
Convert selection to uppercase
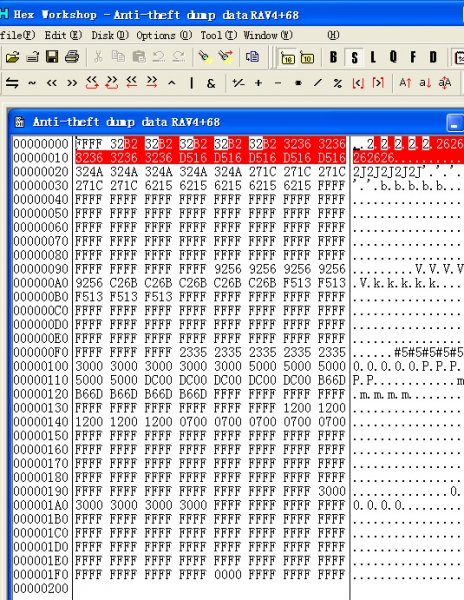point(405,83)
